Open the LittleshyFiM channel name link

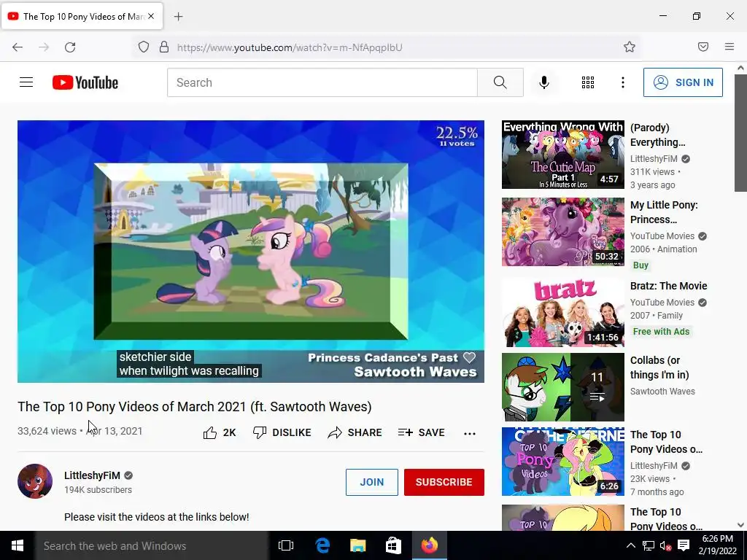coord(93,475)
